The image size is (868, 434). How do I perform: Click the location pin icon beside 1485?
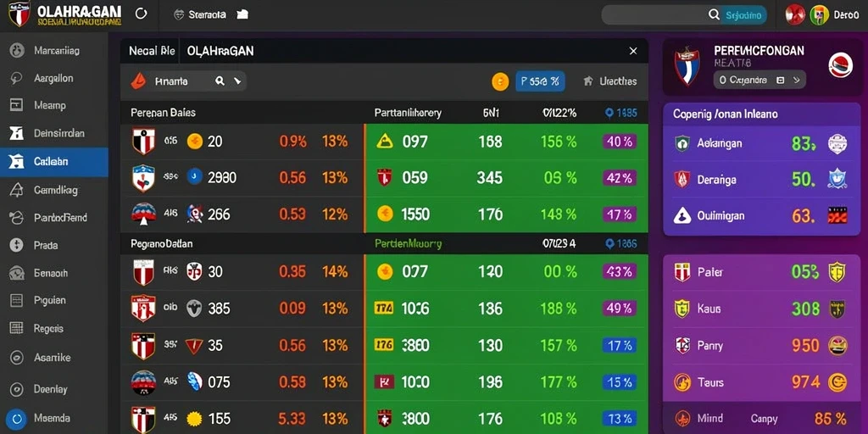pos(609,113)
